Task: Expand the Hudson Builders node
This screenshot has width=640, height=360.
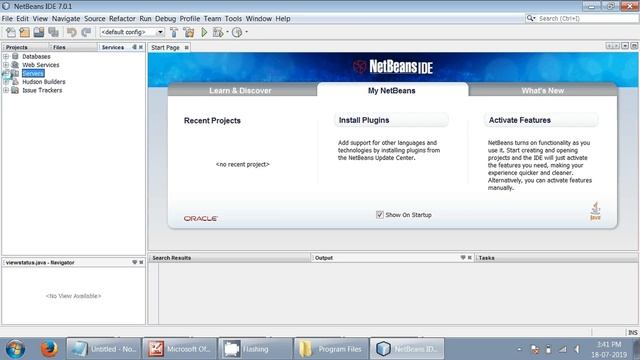Action: pos(6,82)
